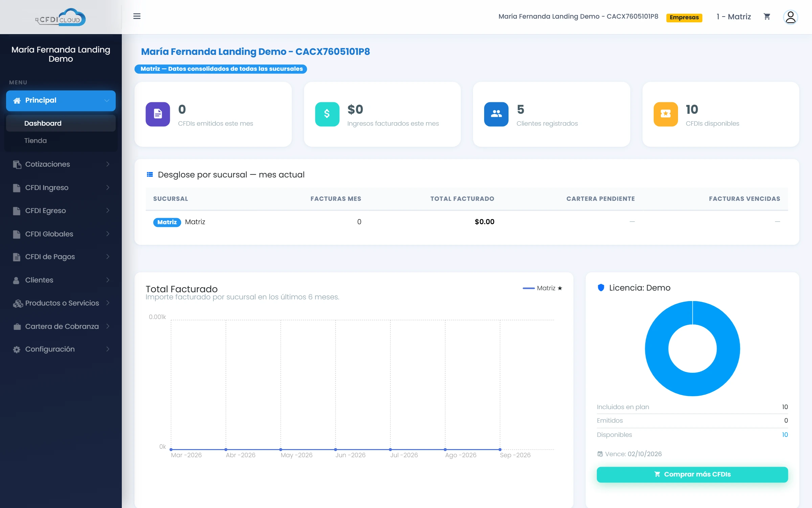Click the calendar icon beside Vence date
The height and width of the screenshot is (508, 812).
point(600,454)
